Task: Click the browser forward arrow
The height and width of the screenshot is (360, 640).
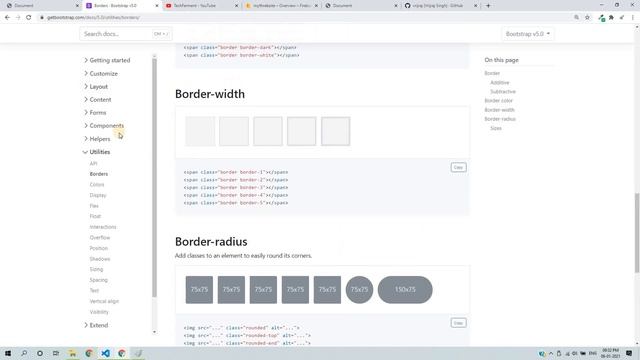Action: click(x=18, y=18)
